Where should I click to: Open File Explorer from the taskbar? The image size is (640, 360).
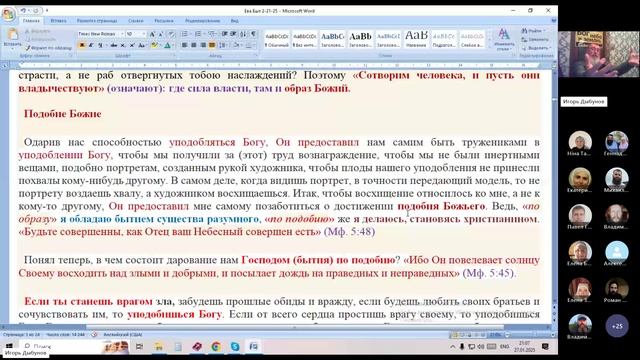click(x=158, y=347)
